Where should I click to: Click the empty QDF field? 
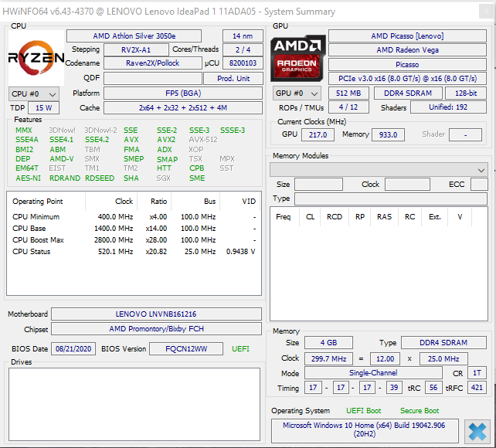click(153, 79)
